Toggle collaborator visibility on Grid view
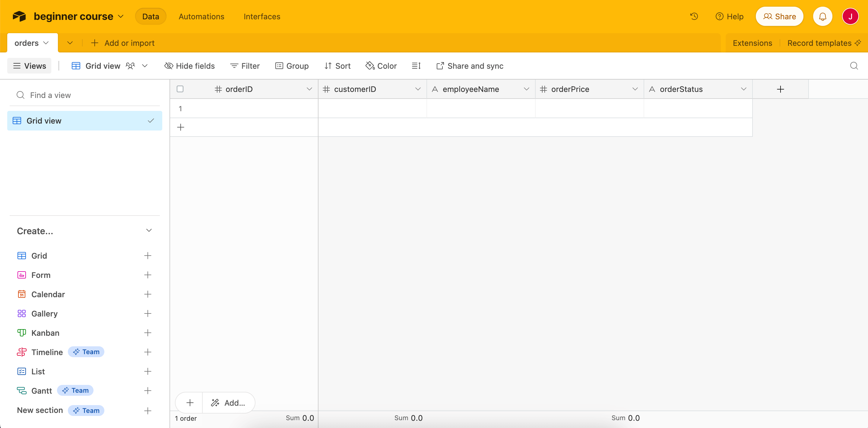868x428 pixels. tap(130, 66)
